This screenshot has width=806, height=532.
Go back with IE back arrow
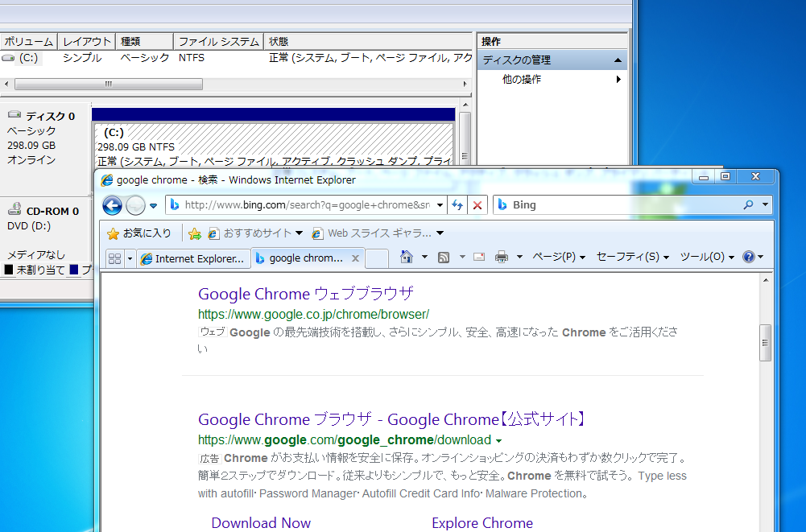click(x=112, y=205)
